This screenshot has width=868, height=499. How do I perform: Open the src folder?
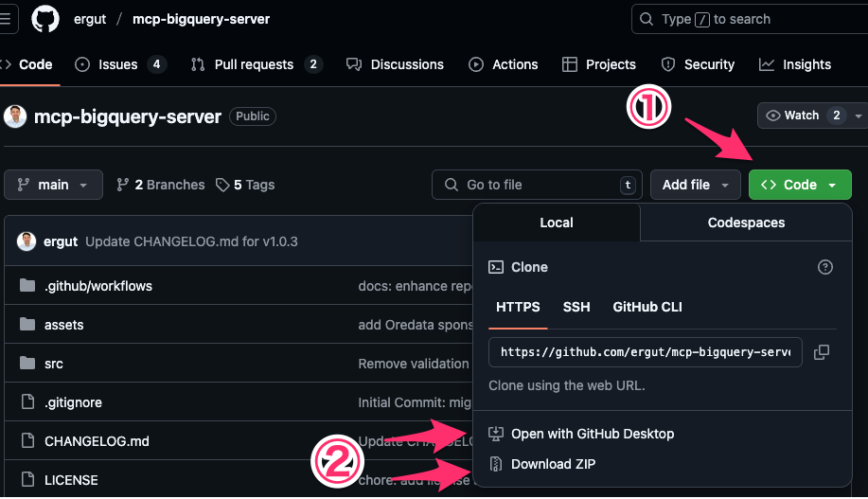[x=54, y=364]
